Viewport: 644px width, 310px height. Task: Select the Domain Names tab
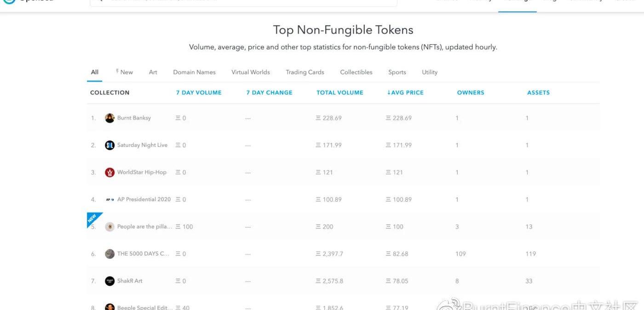tap(194, 72)
